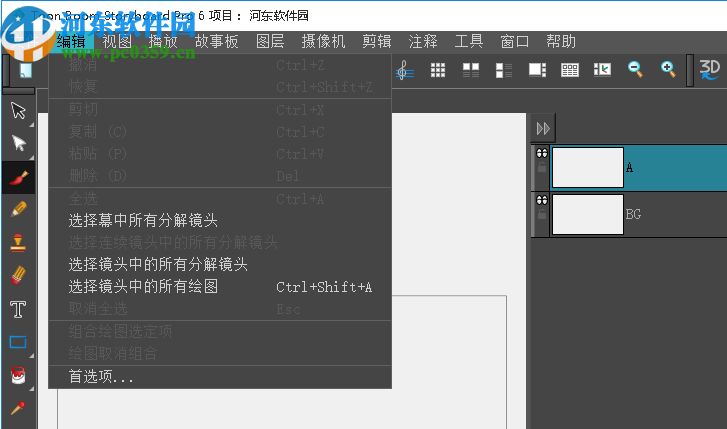Select the Contour Editor arrow tool

(19, 143)
